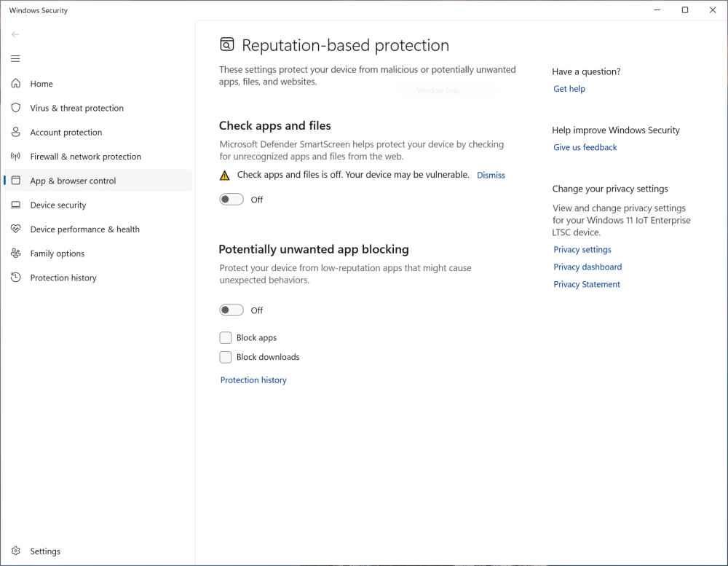Click the Give us feedback link
This screenshot has height=566, width=728.
coord(585,147)
